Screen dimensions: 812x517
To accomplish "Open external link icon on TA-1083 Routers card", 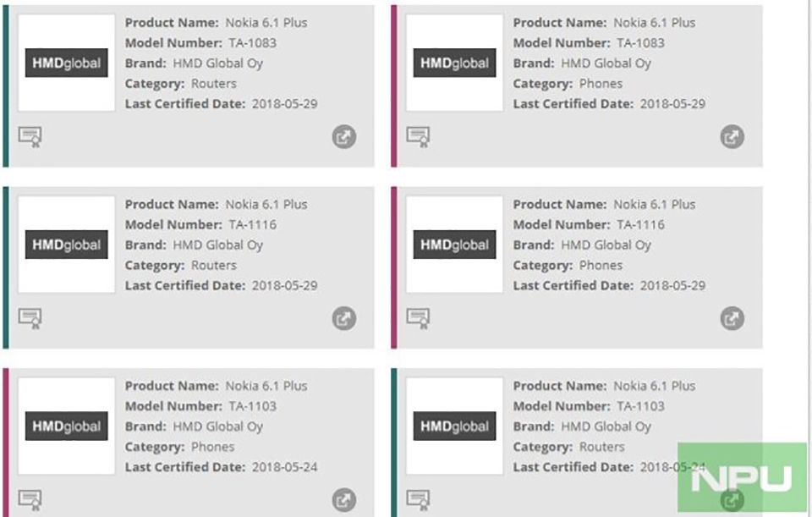I will click(344, 137).
